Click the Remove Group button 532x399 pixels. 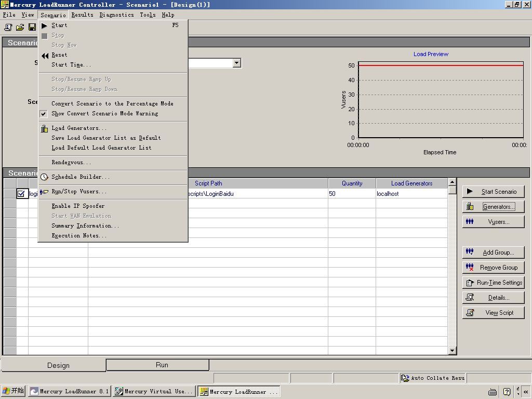[x=494, y=268]
